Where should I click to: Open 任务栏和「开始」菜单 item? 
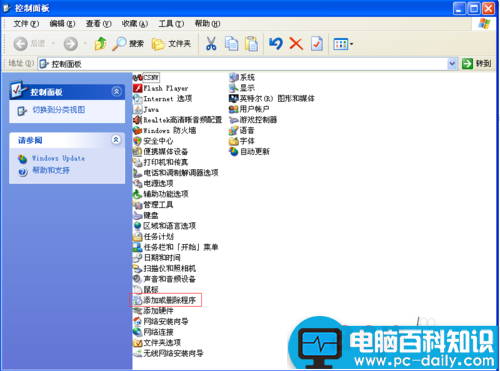[175, 247]
